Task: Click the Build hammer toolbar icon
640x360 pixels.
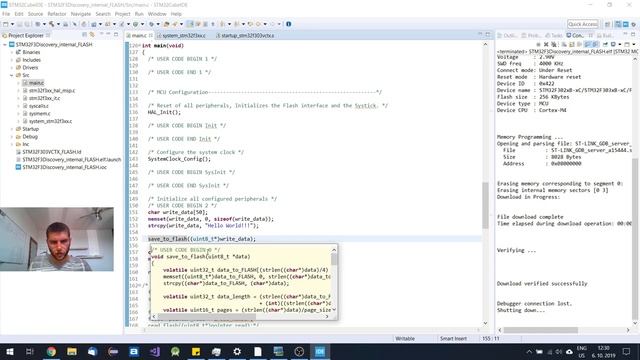Action: 51,24
